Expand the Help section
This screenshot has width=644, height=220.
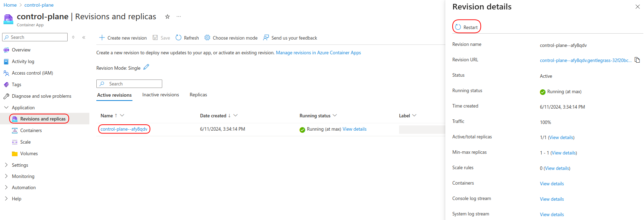(x=6, y=198)
